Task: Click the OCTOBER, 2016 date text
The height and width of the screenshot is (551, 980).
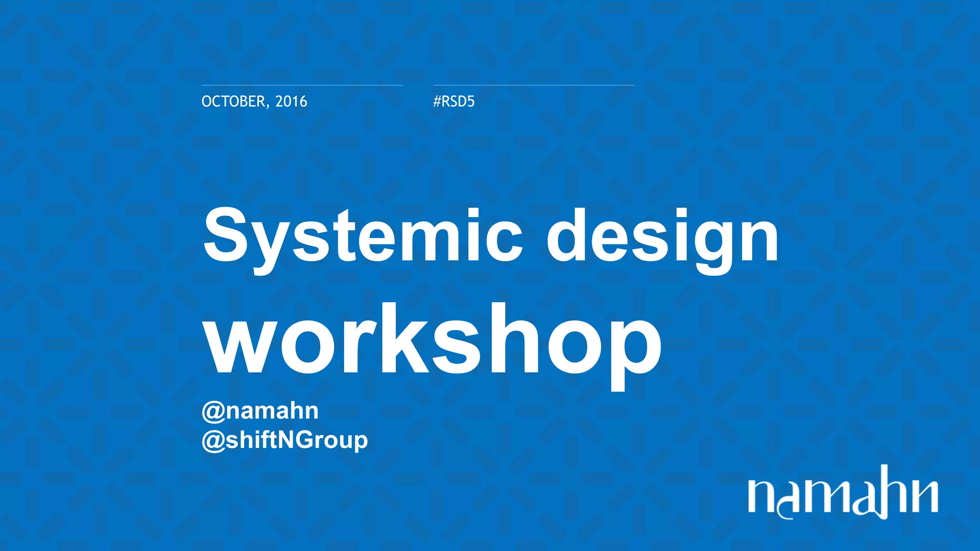Action: 254,101
